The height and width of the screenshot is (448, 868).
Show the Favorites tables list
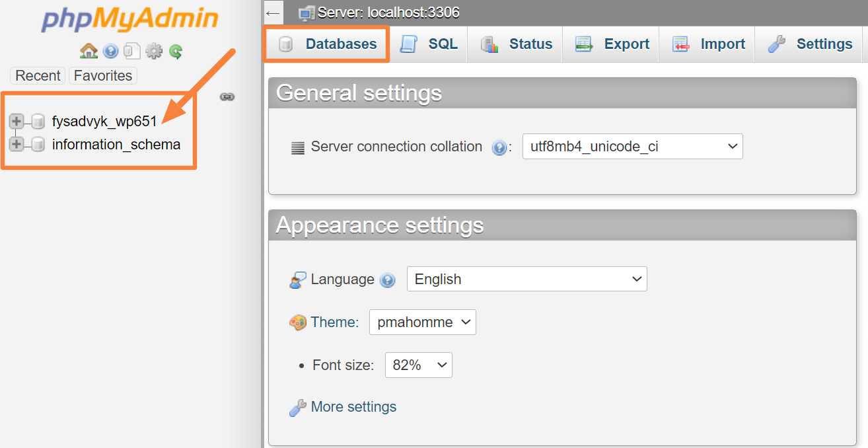[103, 75]
